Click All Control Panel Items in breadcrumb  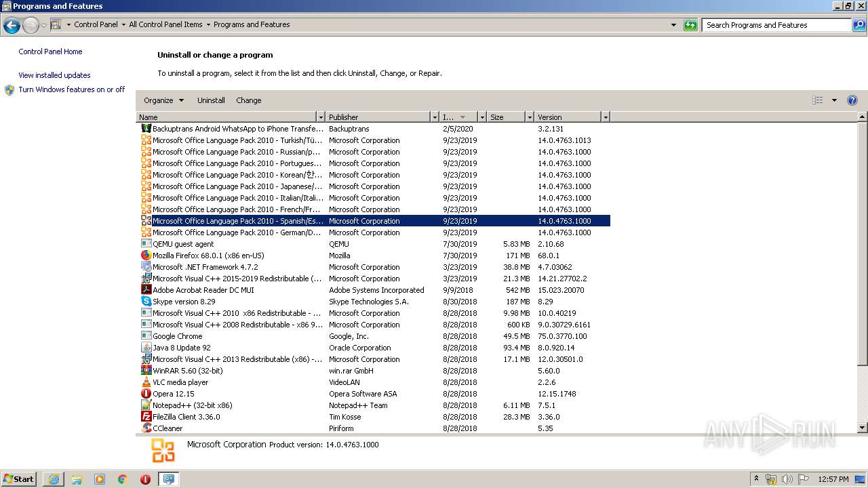point(165,24)
